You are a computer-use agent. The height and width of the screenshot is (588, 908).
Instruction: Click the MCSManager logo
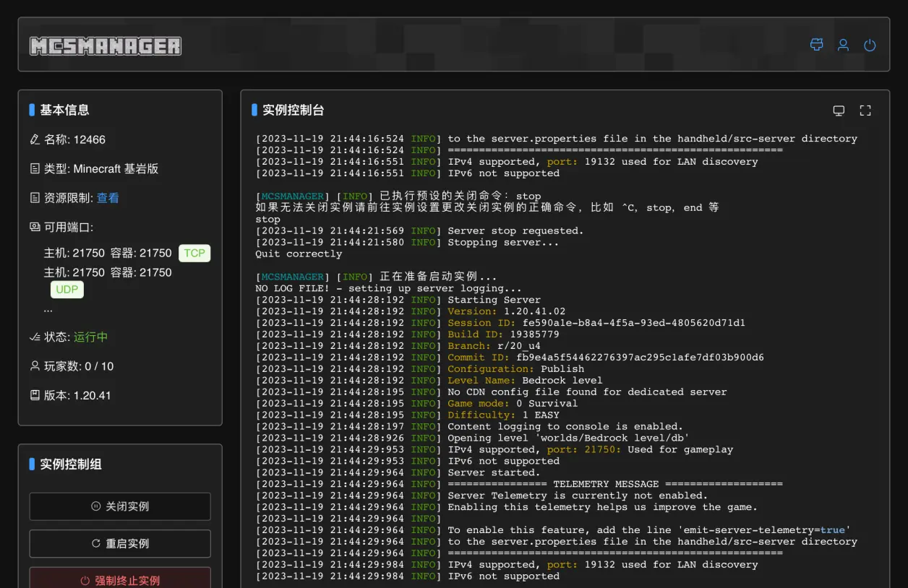(x=106, y=46)
